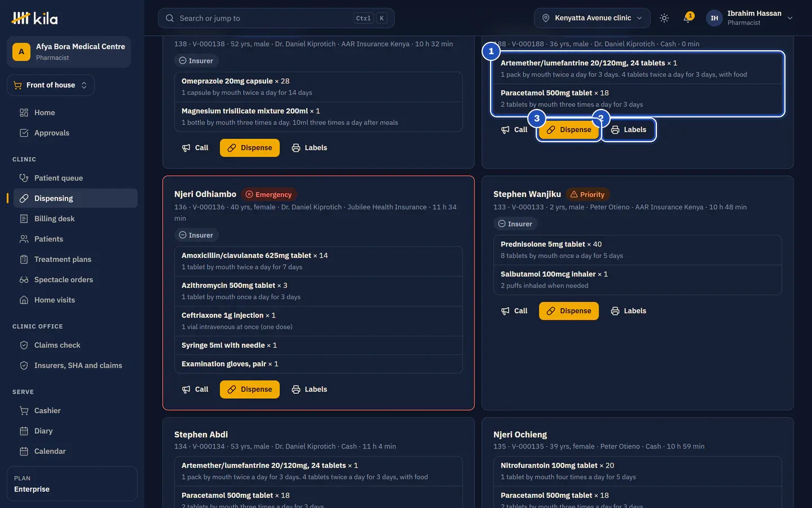This screenshot has width=812, height=508.
Task: Expand the Front of house switcher
Action: (51, 85)
